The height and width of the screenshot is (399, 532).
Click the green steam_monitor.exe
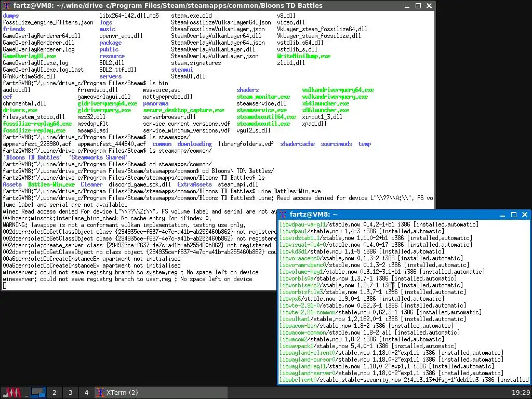263,97
